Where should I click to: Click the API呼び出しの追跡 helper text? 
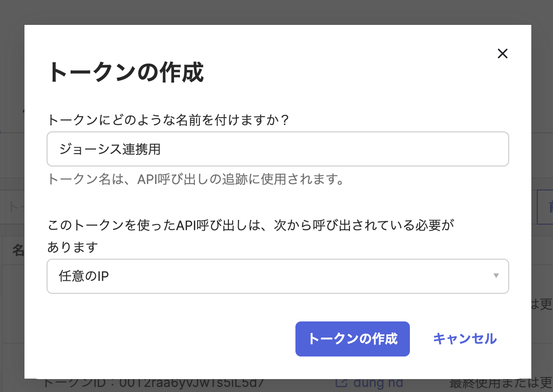[x=196, y=179]
